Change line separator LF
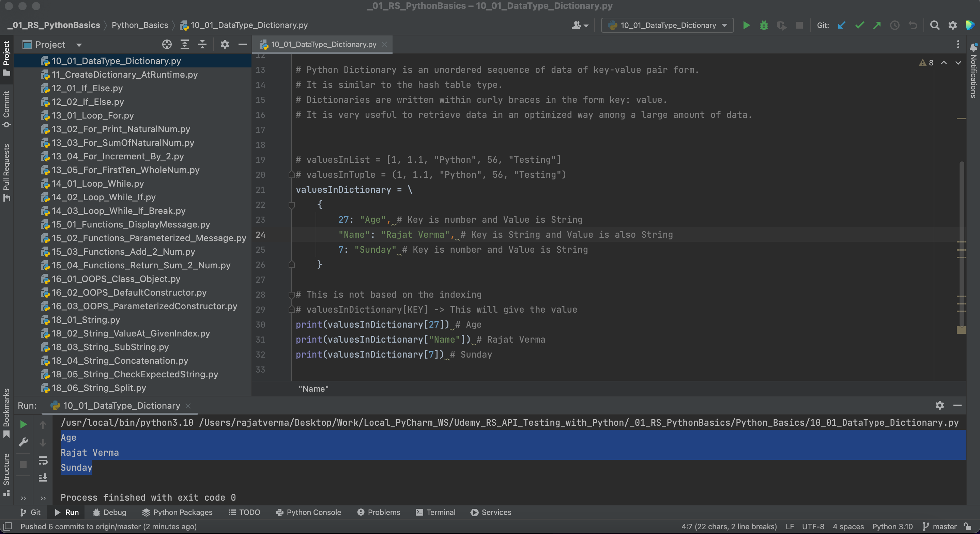 point(790,527)
